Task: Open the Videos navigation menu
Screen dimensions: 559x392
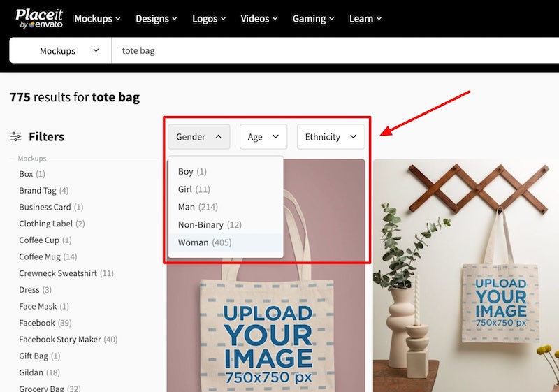Action: coord(259,19)
